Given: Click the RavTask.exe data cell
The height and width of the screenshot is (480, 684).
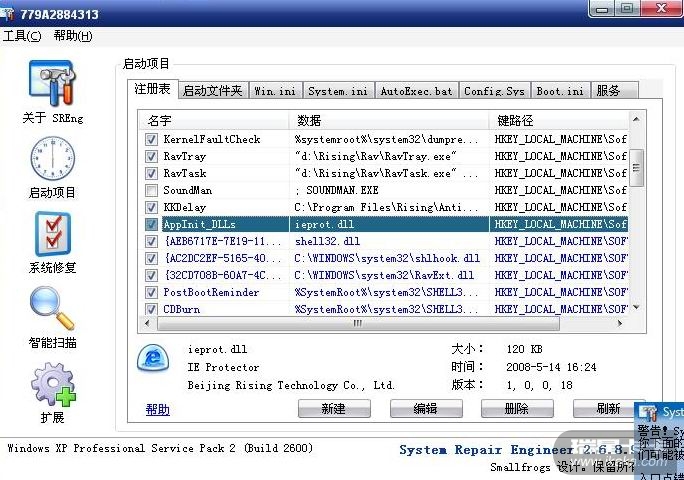Looking at the screenshot, I should [386, 173].
